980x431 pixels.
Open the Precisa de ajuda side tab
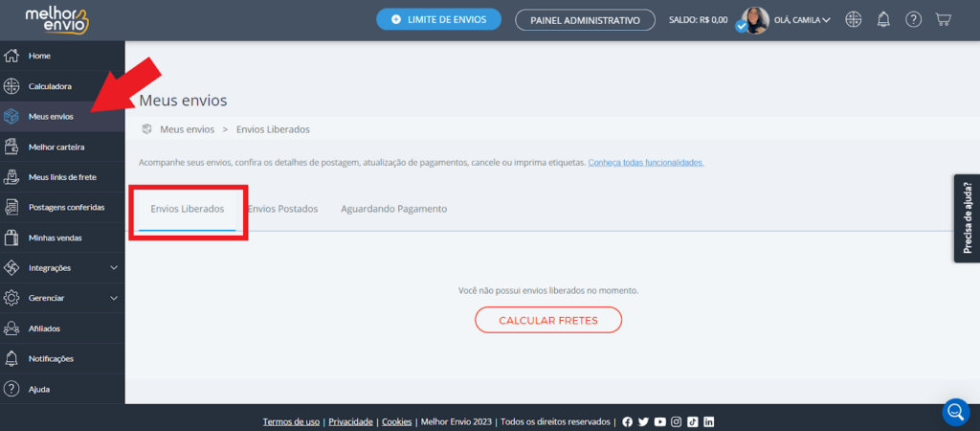tap(967, 217)
